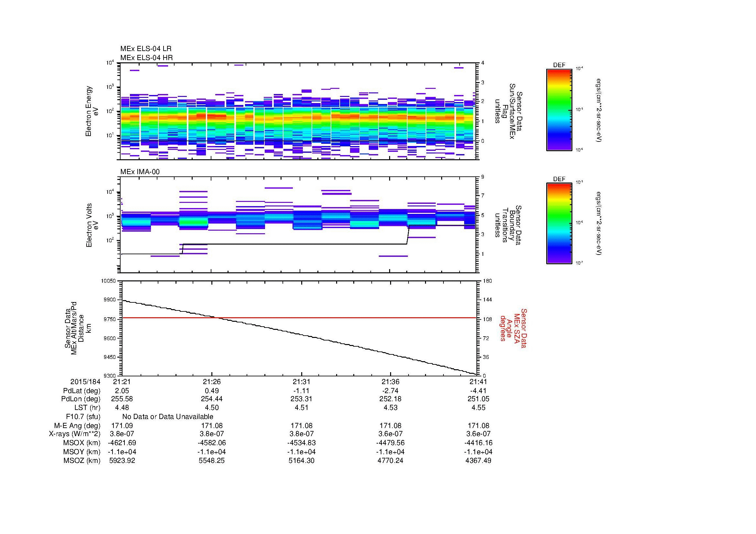Click the PdLon value '255.58'
Image resolution: width=756 pixels, height=534 pixels.
coord(122,399)
